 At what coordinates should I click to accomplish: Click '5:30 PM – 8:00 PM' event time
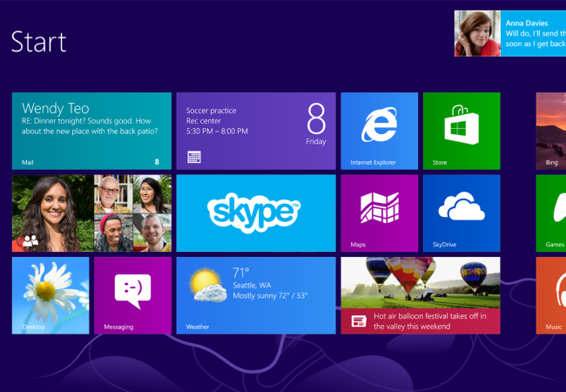coord(217,132)
